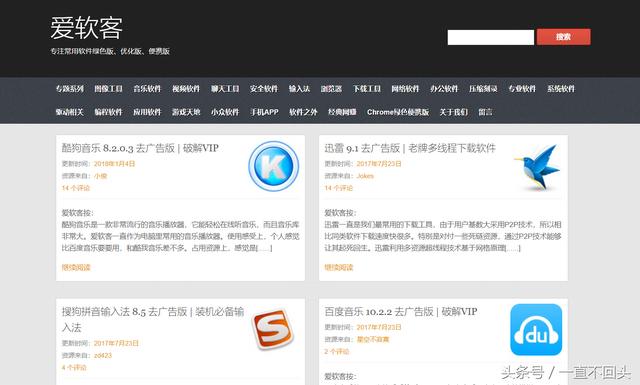Open the 办公软件 menu item
This screenshot has width=640, height=385.
pos(444,89)
